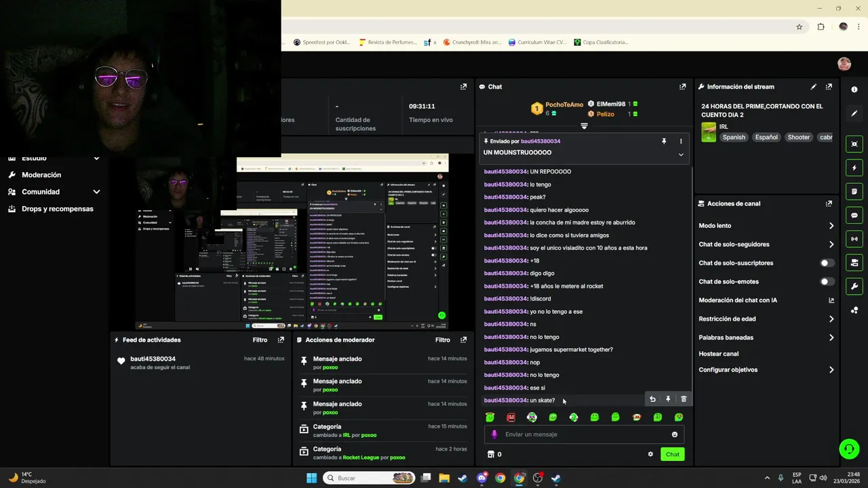Click in the Enviar un mensaje field
The width and height of the screenshot is (868, 488).
tap(583, 434)
